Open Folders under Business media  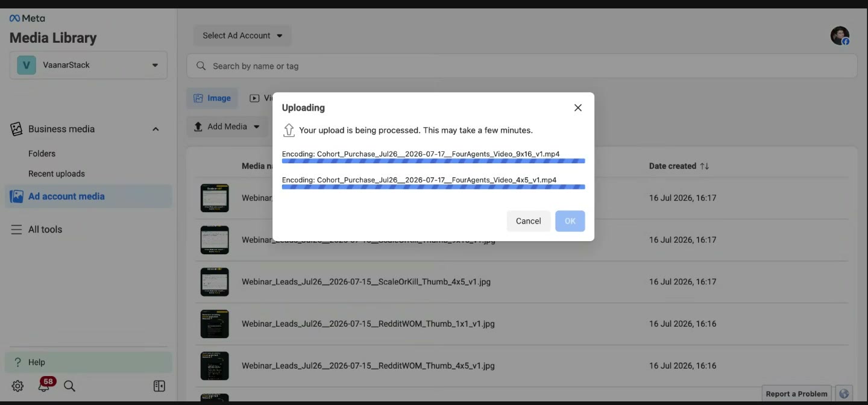pyautogui.click(x=42, y=154)
